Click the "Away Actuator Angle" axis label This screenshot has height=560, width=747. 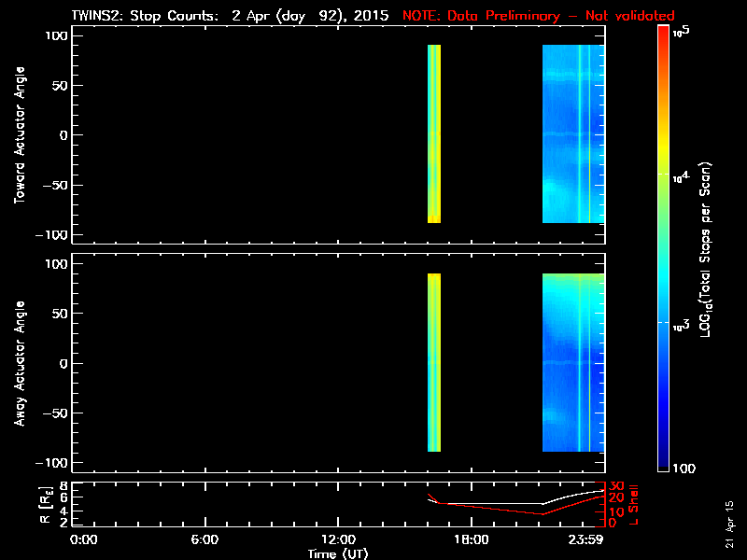[x=18, y=364]
